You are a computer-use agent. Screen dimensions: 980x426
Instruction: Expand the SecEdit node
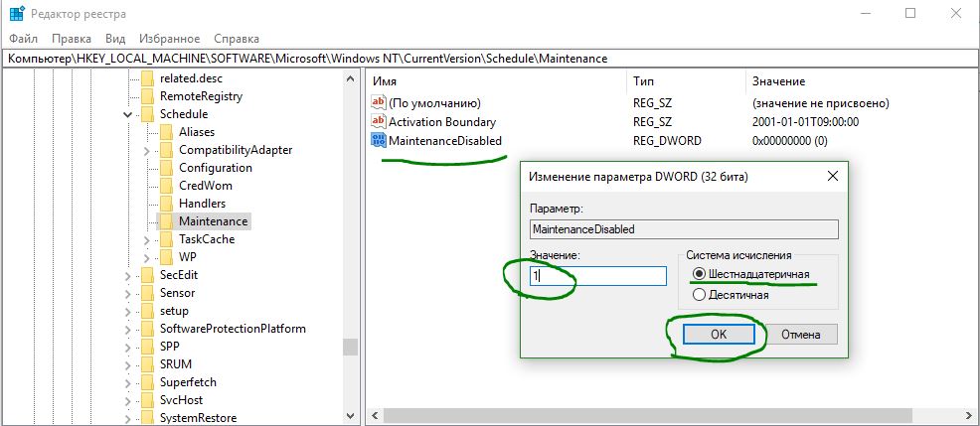pos(128,275)
